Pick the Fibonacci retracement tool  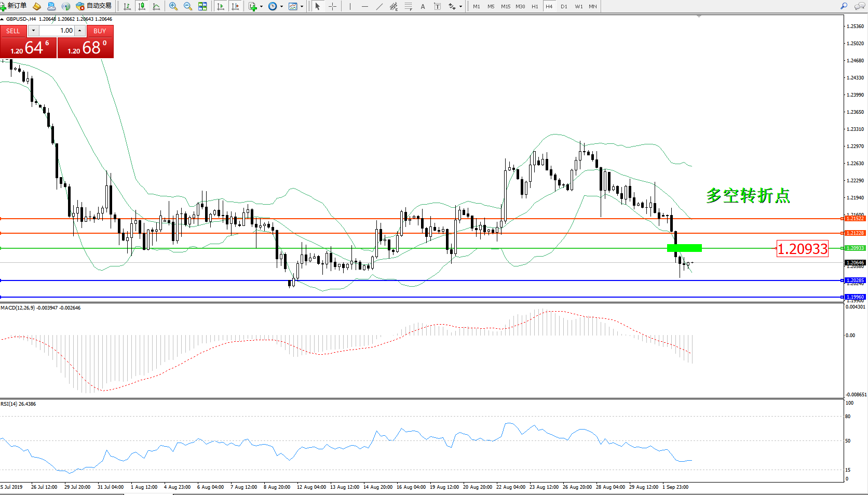[409, 6]
